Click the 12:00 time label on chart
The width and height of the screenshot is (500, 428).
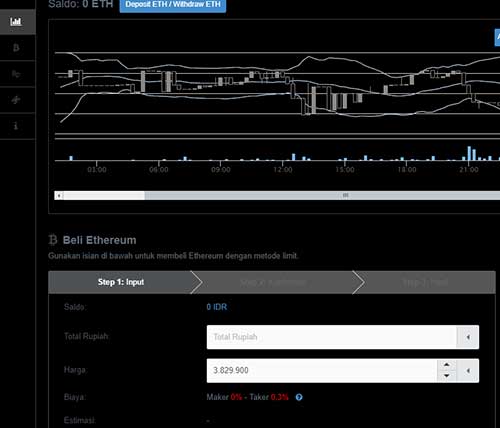pyautogui.click(x=283, y=170)
